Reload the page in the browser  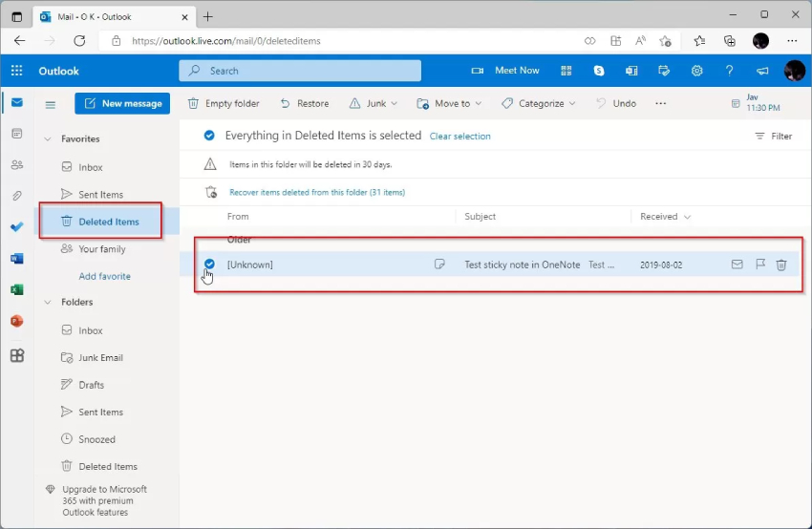click(x=79, y=40)
